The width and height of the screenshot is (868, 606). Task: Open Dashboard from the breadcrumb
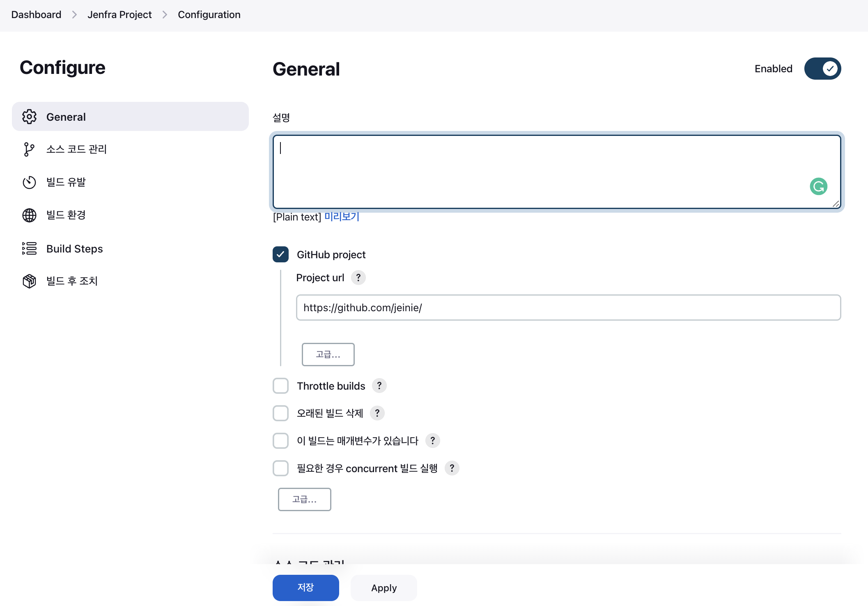coord(36,15)
